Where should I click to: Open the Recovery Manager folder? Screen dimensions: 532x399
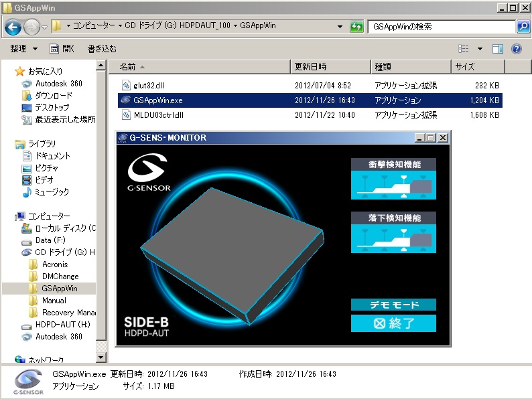point(68,313)
